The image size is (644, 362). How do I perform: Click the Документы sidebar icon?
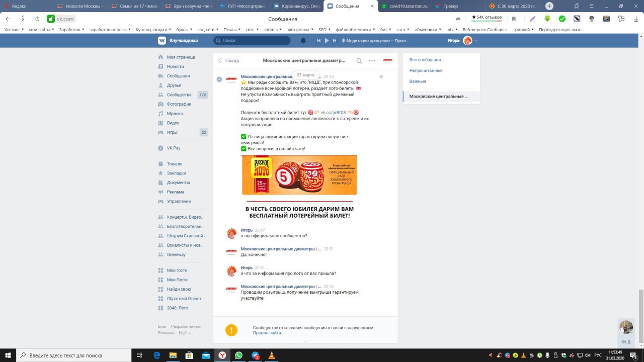160,183
